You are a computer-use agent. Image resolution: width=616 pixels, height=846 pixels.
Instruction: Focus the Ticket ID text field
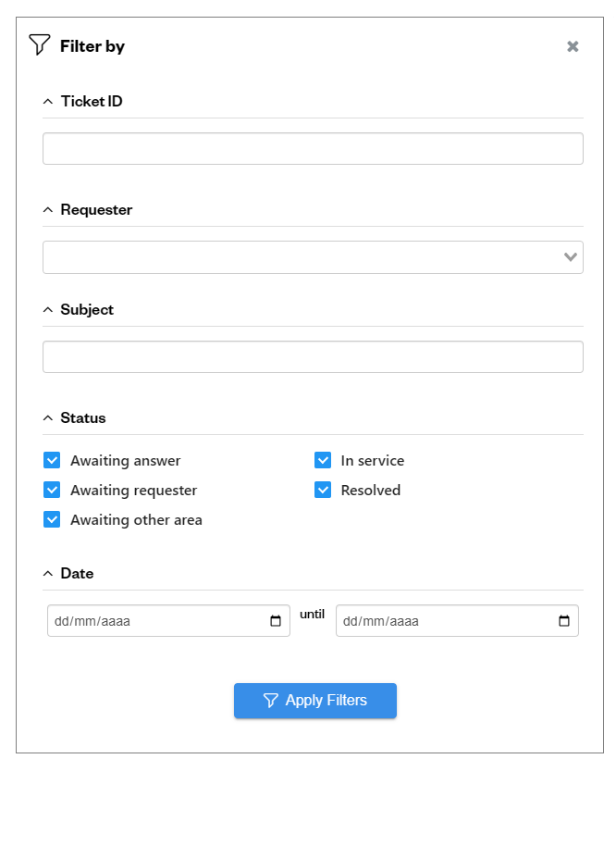click(313, 149)
